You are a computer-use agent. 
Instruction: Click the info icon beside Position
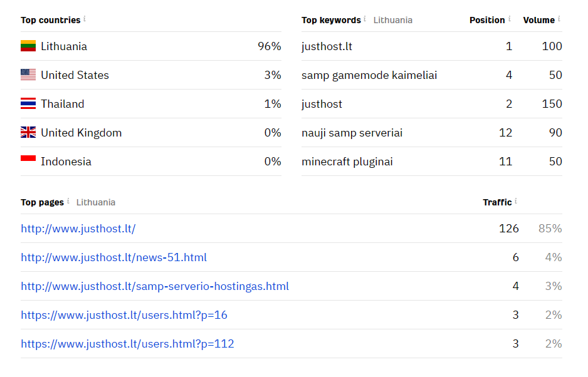[509, 18]
